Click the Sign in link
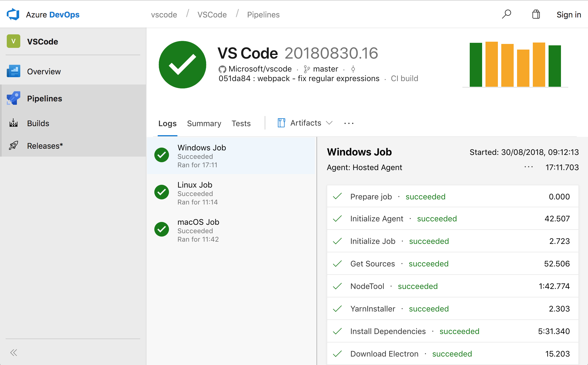Screen dimensions: 588x365 [569, 14]
